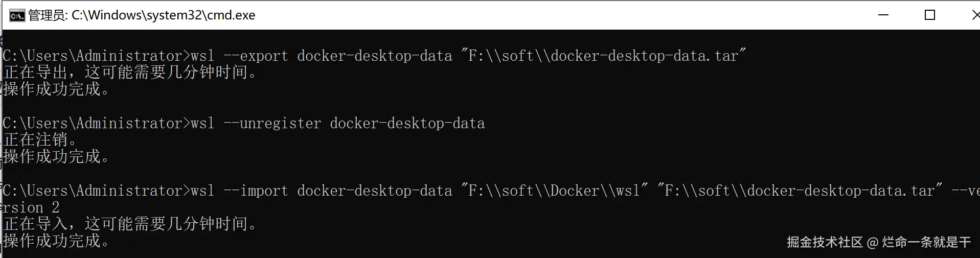
Task: Click the "操作成功完成" message after unregister
Action: click(56, 156)
